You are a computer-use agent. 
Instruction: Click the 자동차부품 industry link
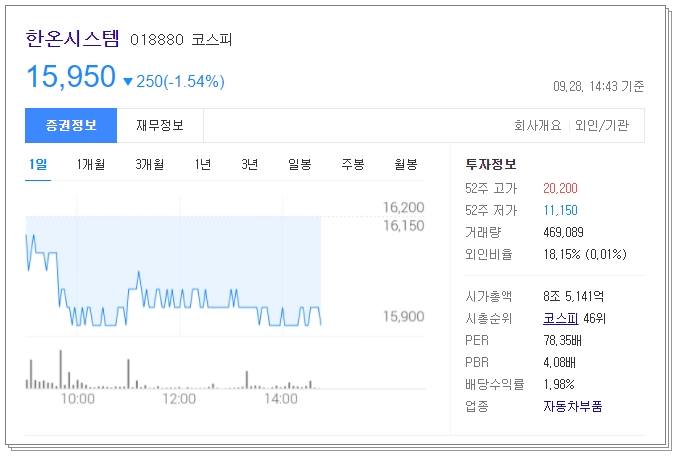coord(573,406)
